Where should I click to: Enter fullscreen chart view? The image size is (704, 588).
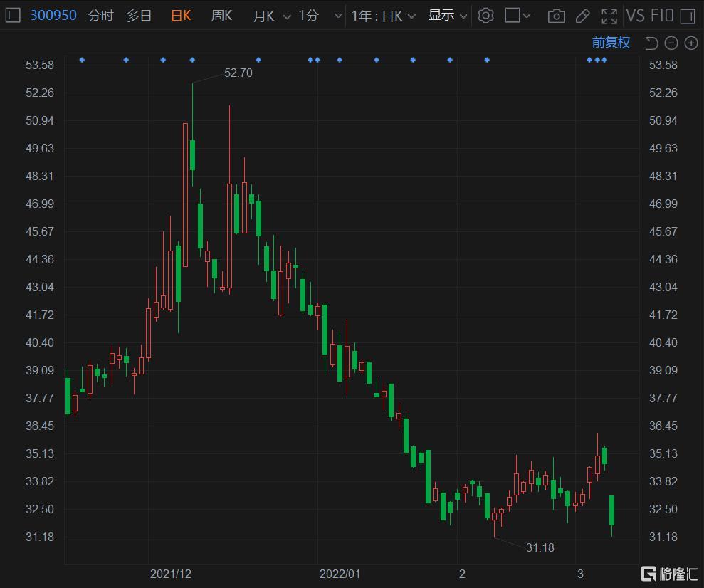click(x=609, y=16)
